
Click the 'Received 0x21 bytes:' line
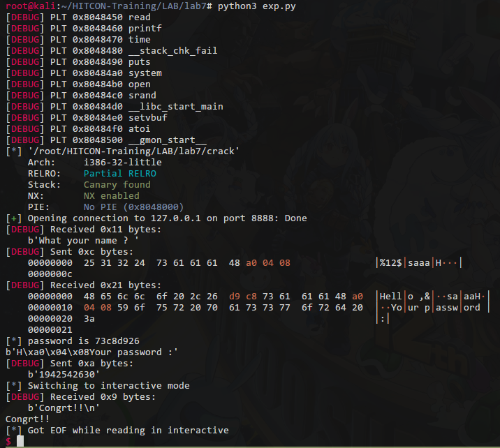coord(84,285)
